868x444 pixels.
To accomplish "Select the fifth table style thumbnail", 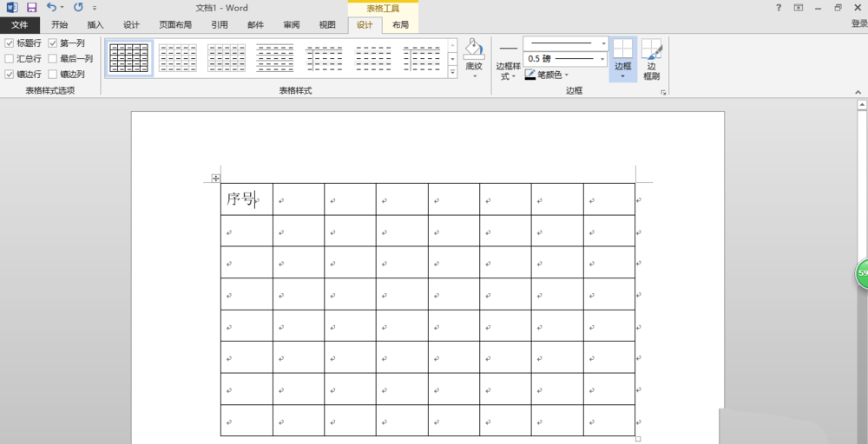I will (324, 58).
